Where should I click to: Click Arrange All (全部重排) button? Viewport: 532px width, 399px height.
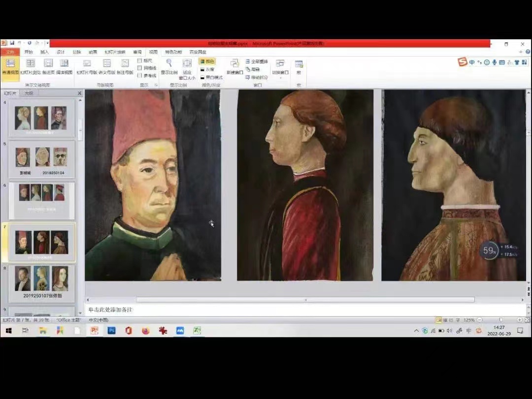pos(256,61)
